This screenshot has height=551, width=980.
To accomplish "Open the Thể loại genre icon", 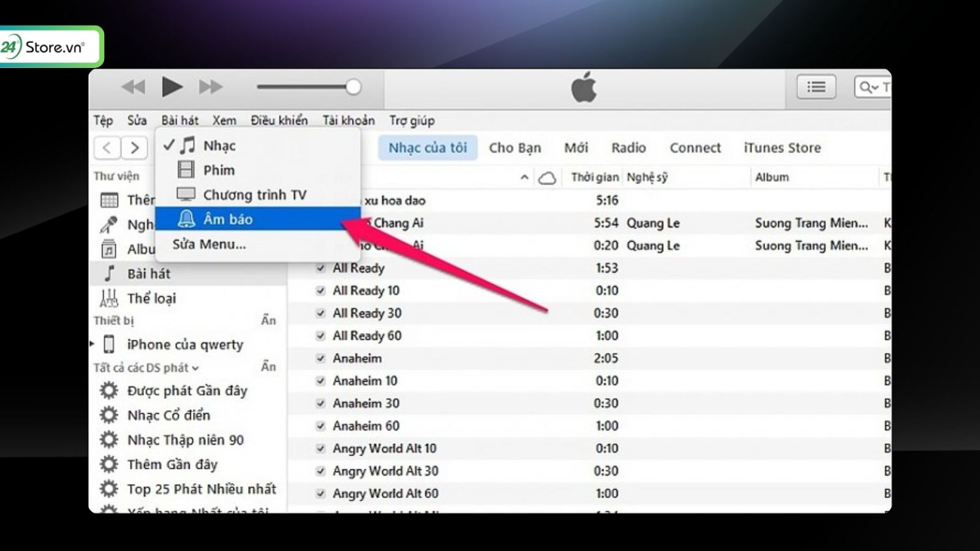I will pos(109,298).
